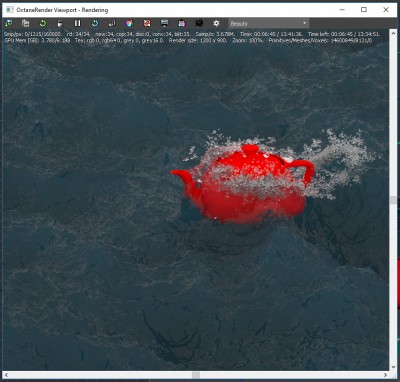Open the color wheel picker icon
Image resolution: width=400 pixels, height=382 pixels.
pyautogui.click(x=129, y=23)
